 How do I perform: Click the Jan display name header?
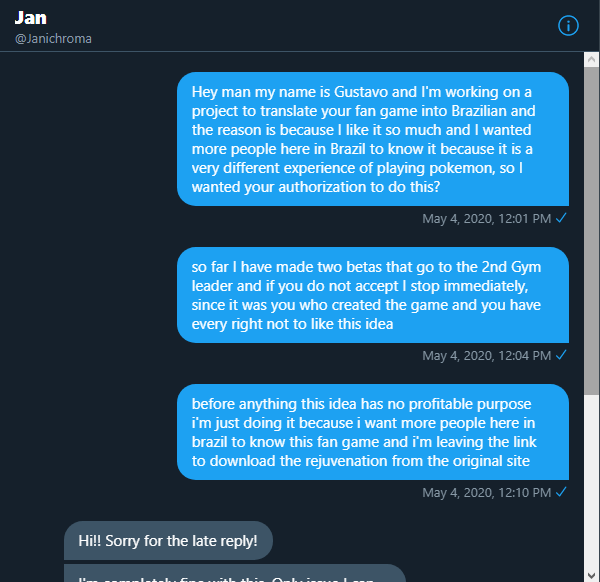31,18
